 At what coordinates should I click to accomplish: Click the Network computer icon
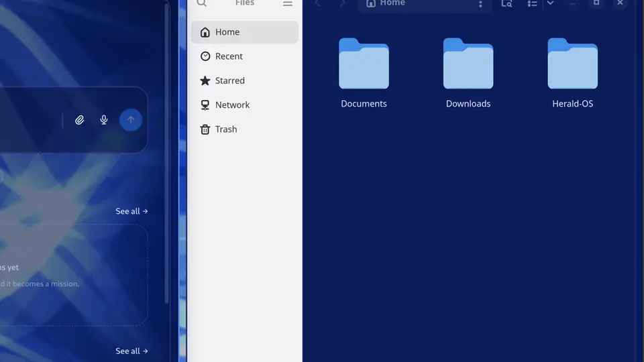coord(205,105)
